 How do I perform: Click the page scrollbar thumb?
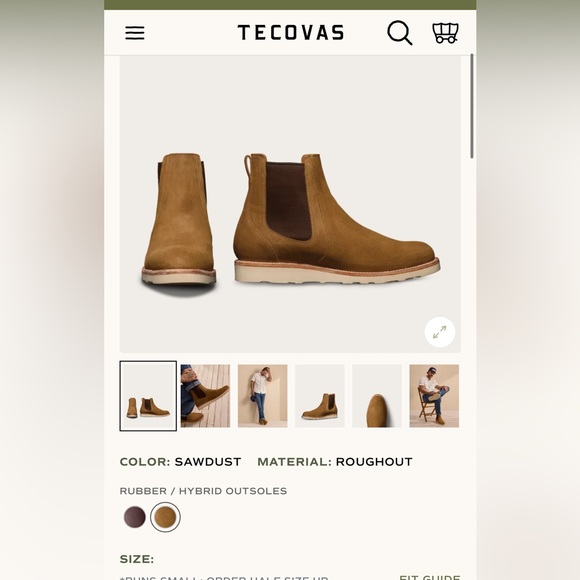(472, 106)
